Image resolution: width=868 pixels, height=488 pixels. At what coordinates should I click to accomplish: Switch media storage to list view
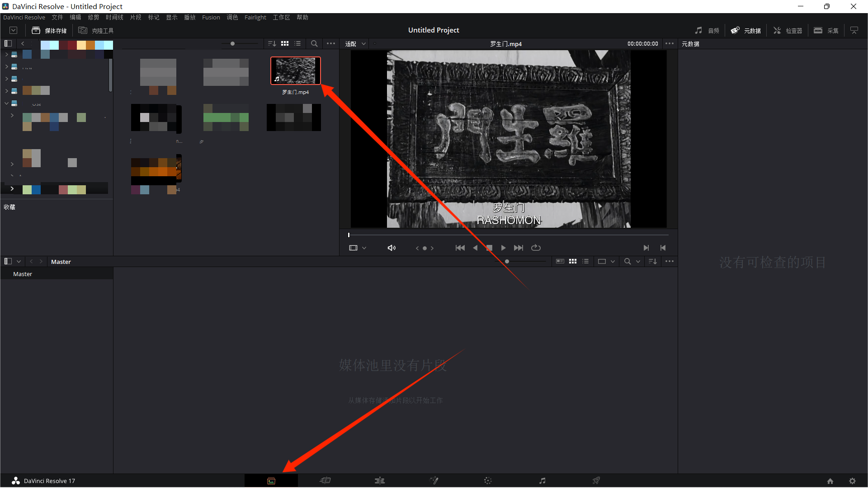click(297, 44)
